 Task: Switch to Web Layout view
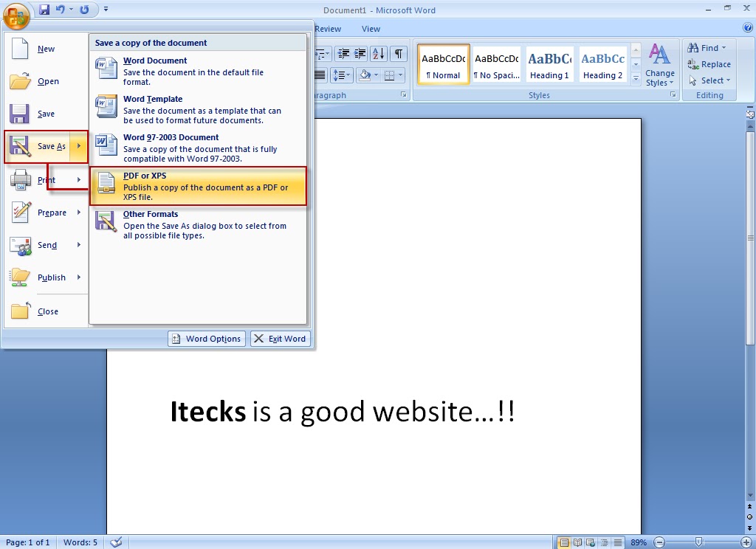590,542
